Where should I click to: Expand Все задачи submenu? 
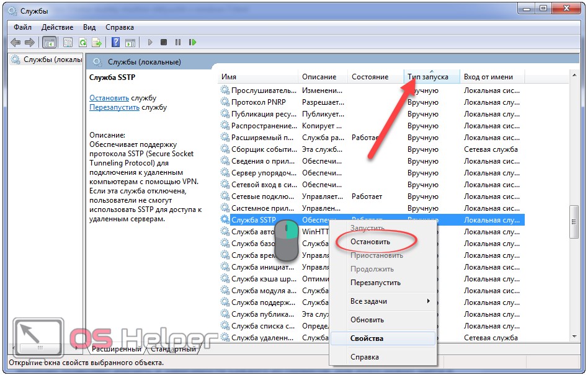point(383,301)
